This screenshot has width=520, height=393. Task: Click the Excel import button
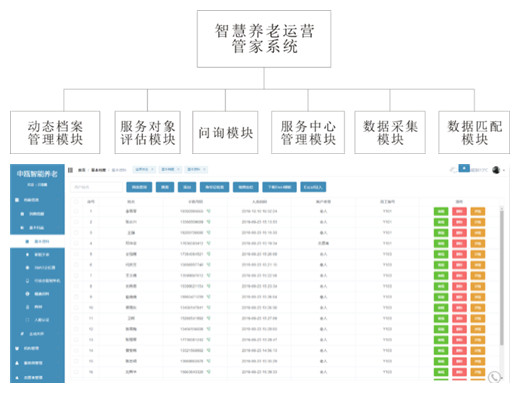click(x=313, y=187)
